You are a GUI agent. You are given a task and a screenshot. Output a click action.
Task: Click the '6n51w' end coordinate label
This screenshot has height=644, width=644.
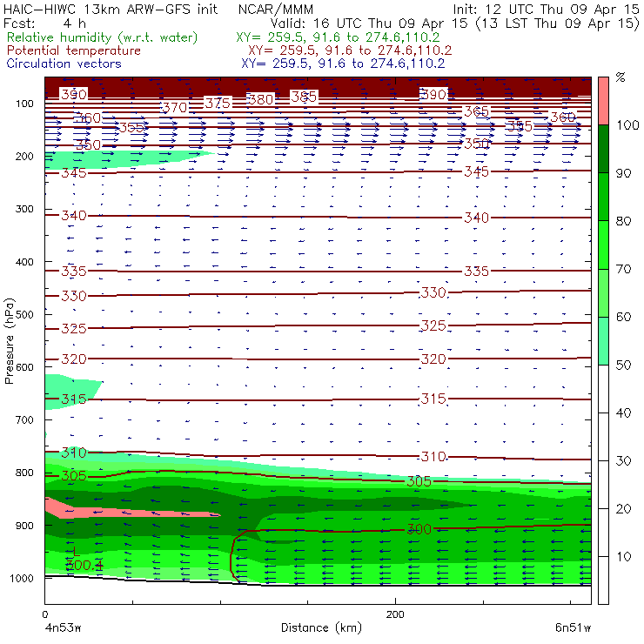(574, 628)
